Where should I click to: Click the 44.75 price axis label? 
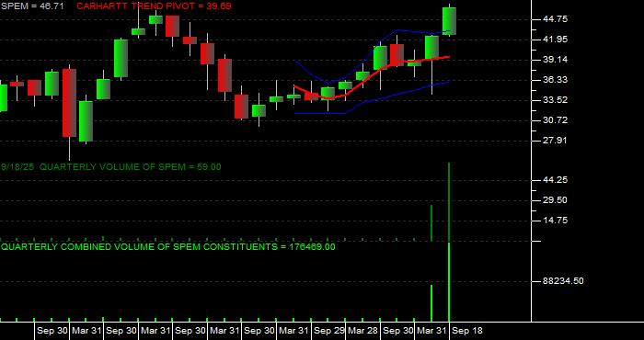pyautogui.click(x=555, y=19)
